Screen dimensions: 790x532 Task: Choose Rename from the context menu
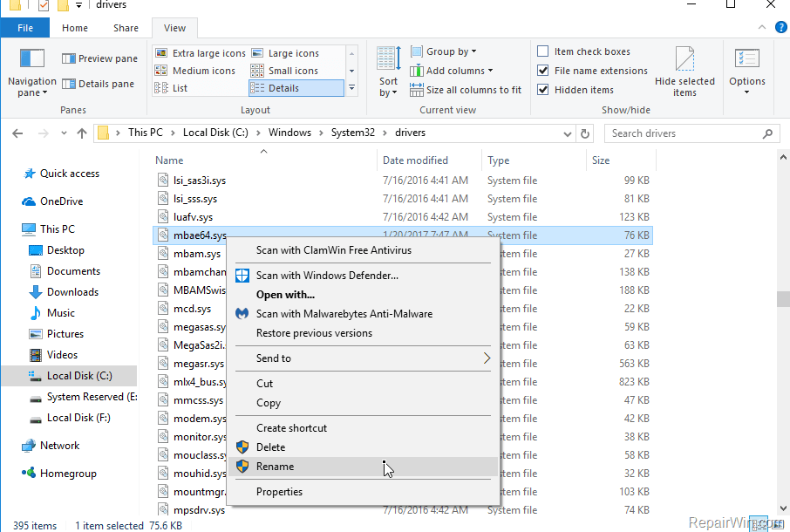(276, 467)
